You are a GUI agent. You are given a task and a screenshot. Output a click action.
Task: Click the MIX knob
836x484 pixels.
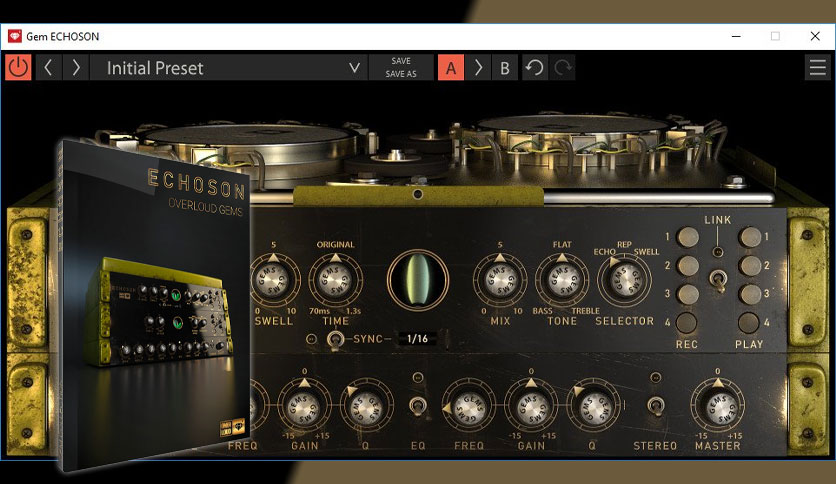tap(500, 280)
